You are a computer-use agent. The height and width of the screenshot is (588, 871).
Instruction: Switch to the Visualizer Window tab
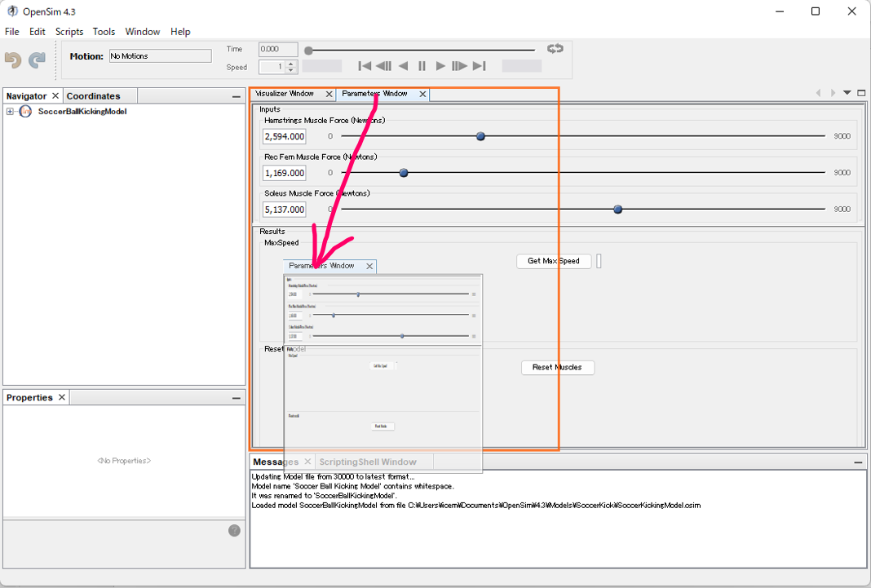(x=285, y=94)
